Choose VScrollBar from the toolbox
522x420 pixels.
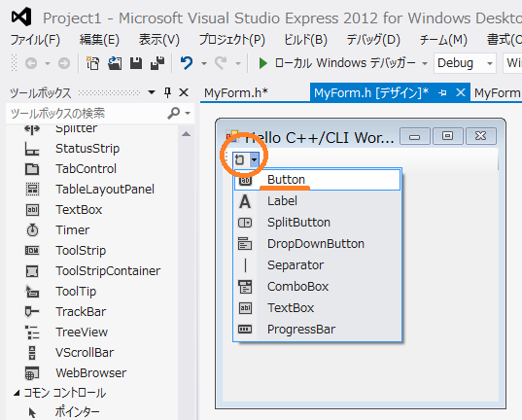coord(85,352)
